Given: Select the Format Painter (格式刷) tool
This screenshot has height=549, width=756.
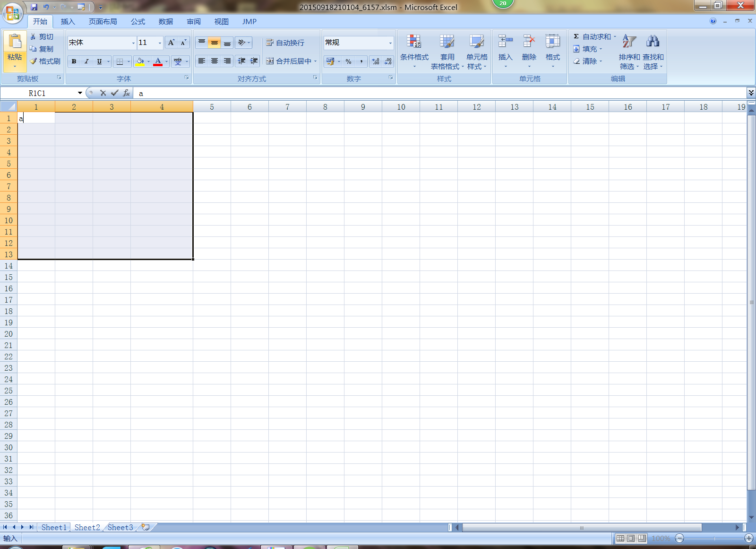Looking at the screenshot, I should point(45,61).
